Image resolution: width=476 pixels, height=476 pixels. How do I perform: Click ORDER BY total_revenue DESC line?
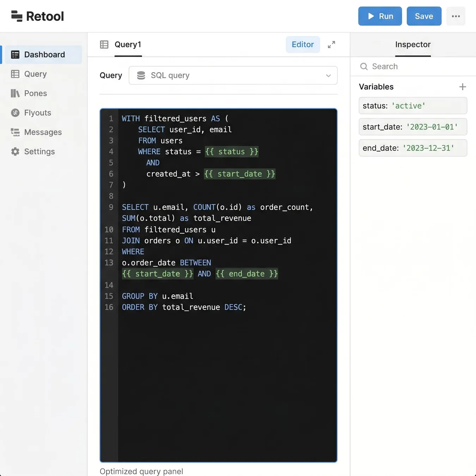point(184,307)
